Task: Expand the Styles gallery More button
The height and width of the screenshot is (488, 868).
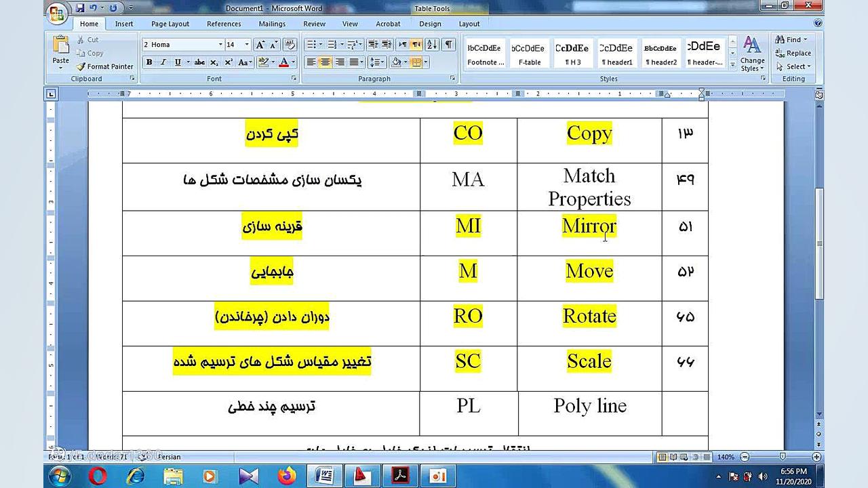Action: [x=732, y=65]
